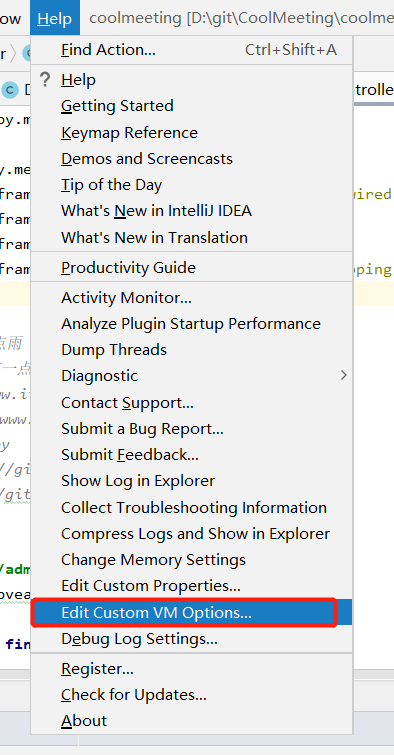Screen dimensions: 394x755
Task: Launch Activity Monitor...
Action: click(192, 298)
